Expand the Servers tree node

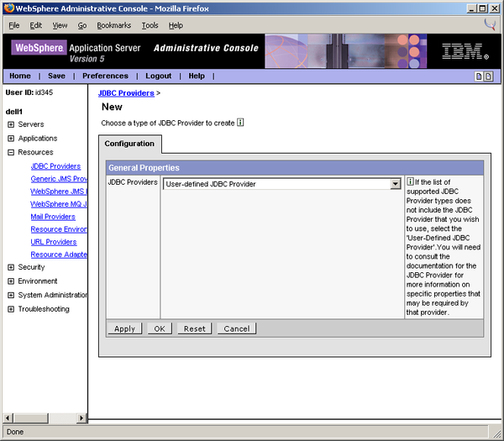11,124
